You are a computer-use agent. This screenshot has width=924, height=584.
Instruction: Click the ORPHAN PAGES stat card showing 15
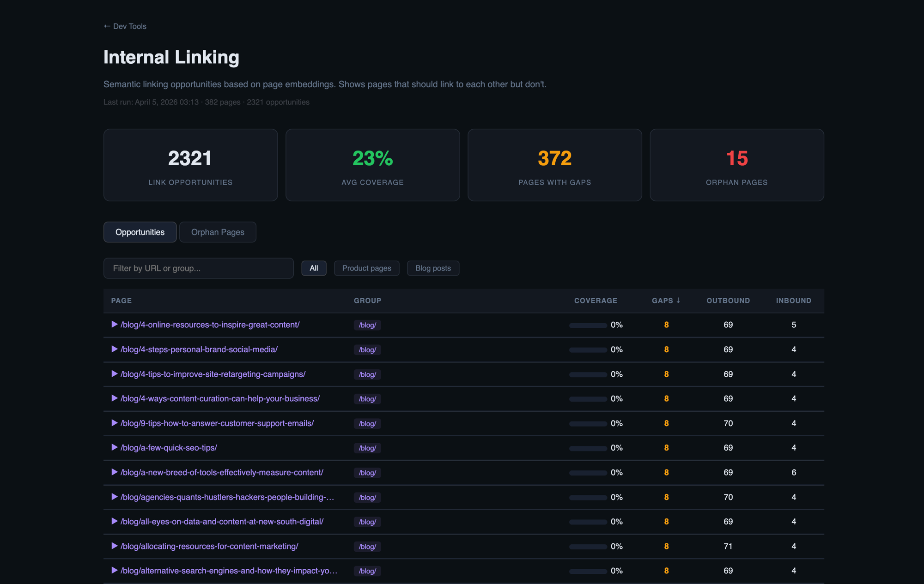736,165
